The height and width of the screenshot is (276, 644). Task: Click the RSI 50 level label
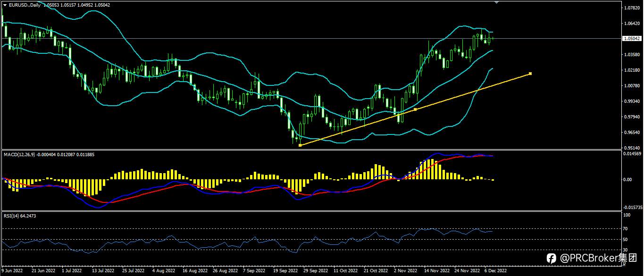click(626, 240)
